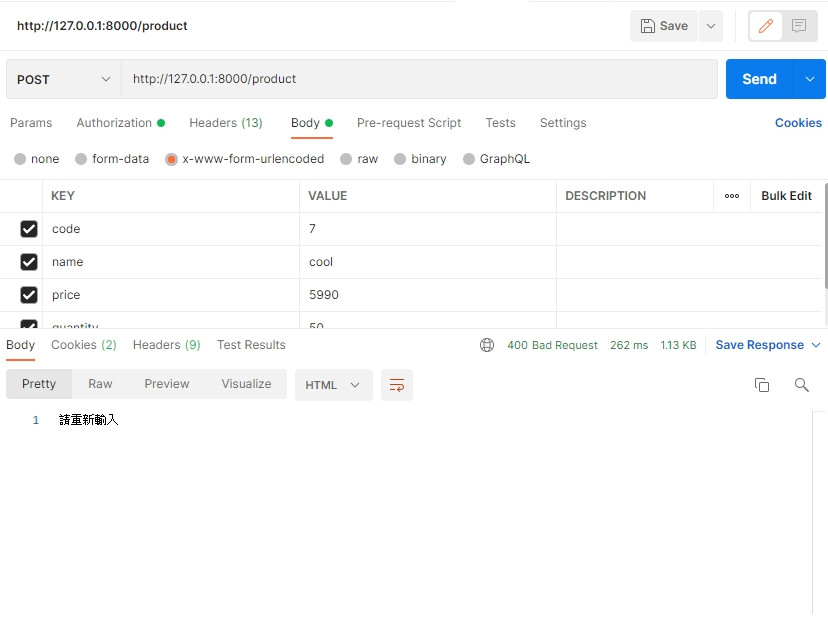Click the value cell 5990

[428, 295]
